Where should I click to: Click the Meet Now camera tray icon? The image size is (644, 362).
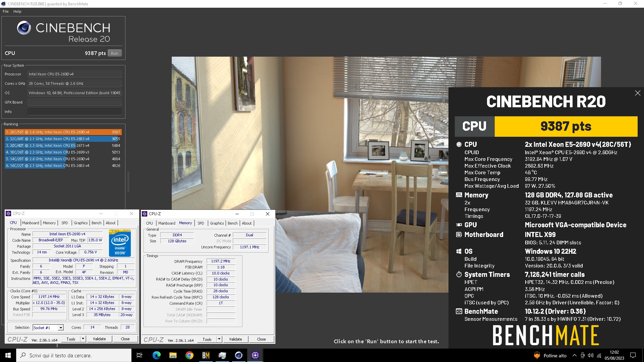(583, 355)
